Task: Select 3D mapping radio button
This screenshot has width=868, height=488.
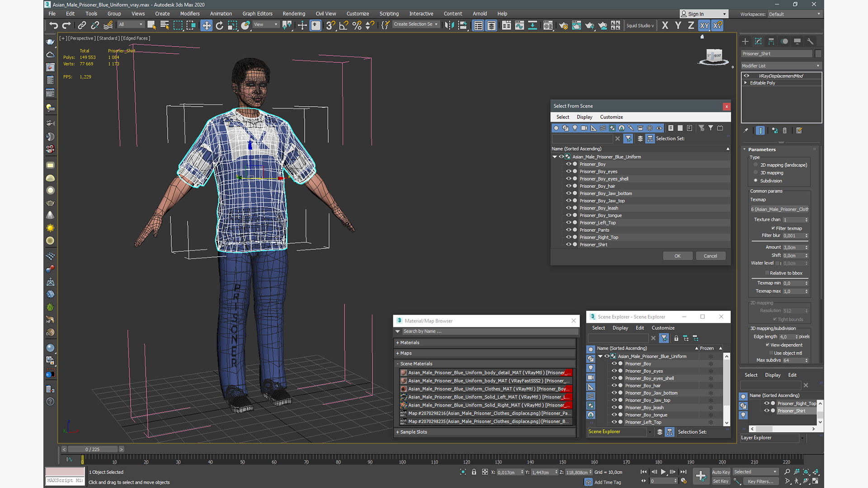Action: pyautogui.click(x=755, y=173)
